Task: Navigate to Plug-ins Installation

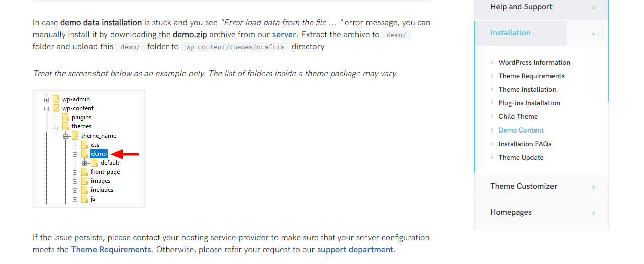Action: 529,103
